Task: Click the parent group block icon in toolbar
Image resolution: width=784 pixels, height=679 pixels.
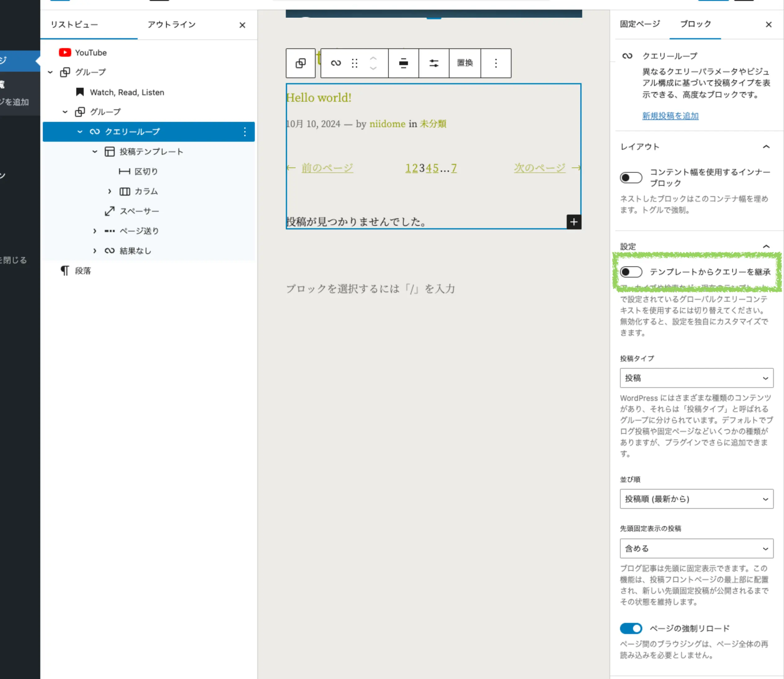Action: pos(300,63)
